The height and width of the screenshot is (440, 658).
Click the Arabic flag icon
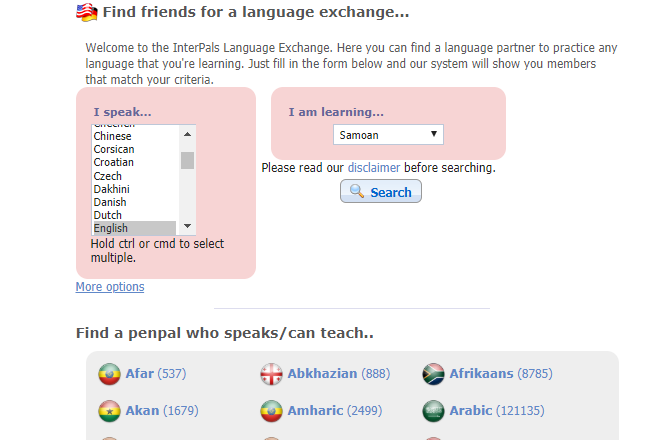click(x=433, y=411)
